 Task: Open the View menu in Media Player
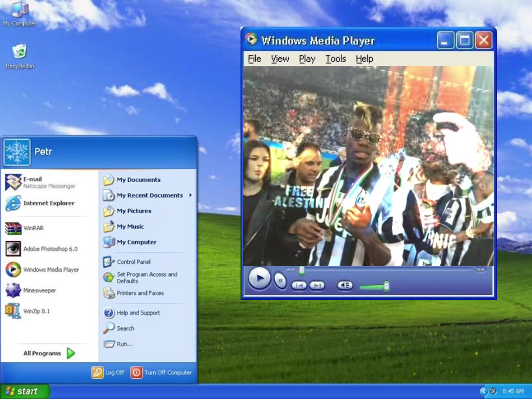pos(280,59)
